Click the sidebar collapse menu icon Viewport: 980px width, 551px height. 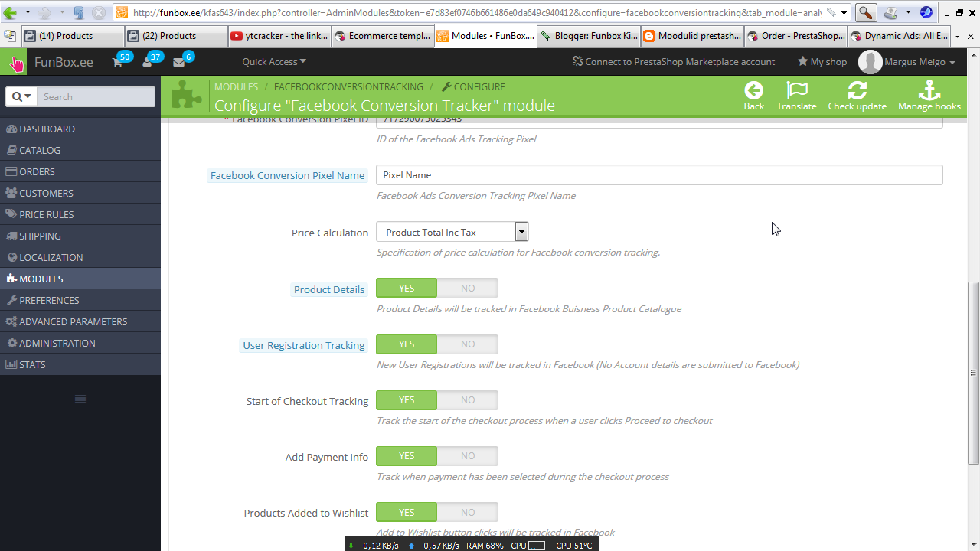(80, 399)
